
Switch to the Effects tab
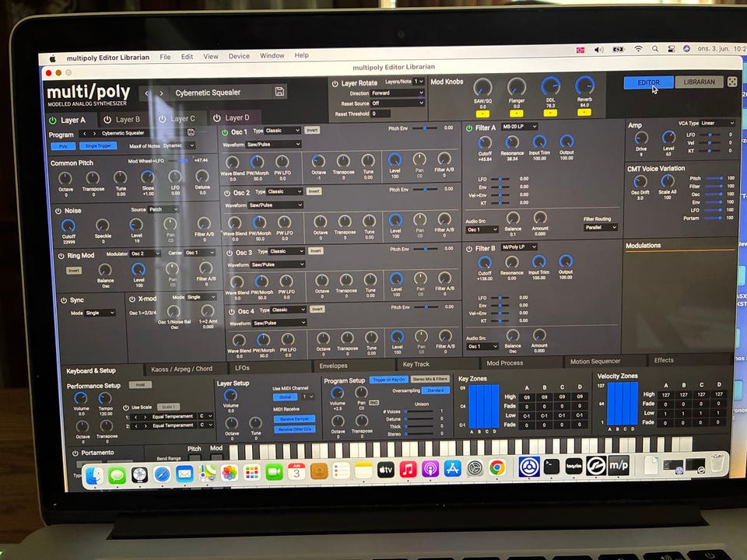pyautogui.click(x=664, y=360)
